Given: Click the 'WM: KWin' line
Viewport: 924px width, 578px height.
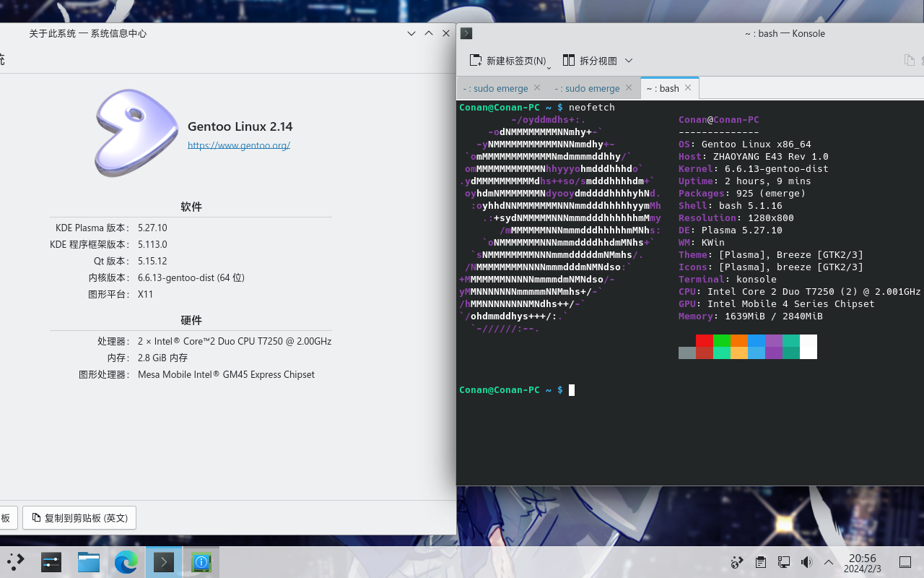Looking at the screenshot, I should (702, 243).
